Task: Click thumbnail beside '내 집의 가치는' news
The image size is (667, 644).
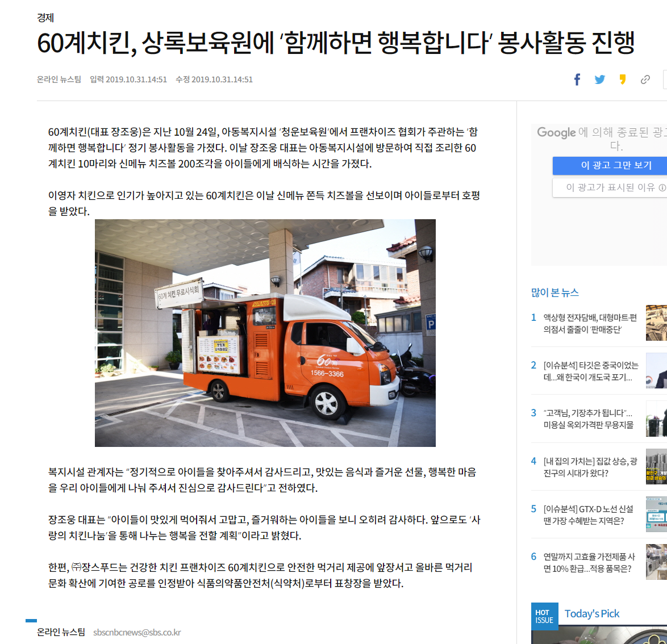Action: click(656, 466)
